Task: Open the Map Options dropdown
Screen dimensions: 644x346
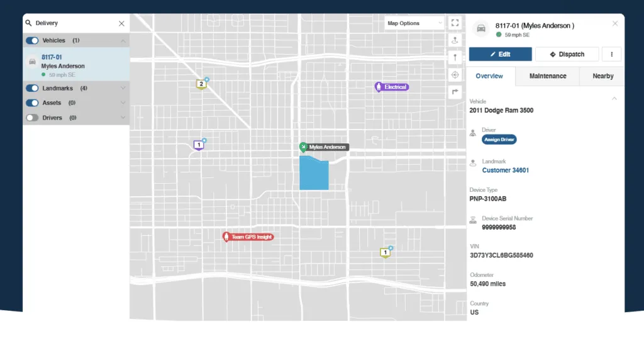Action: click(414, 23)
